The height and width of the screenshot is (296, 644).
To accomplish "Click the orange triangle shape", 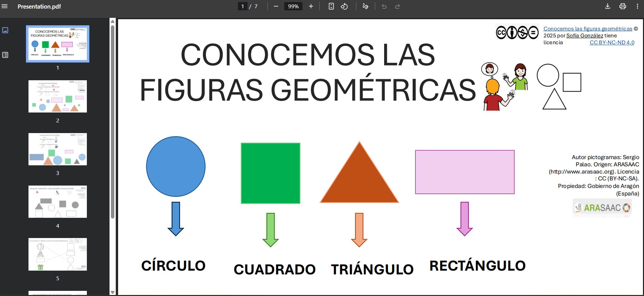I will (359, 172).
